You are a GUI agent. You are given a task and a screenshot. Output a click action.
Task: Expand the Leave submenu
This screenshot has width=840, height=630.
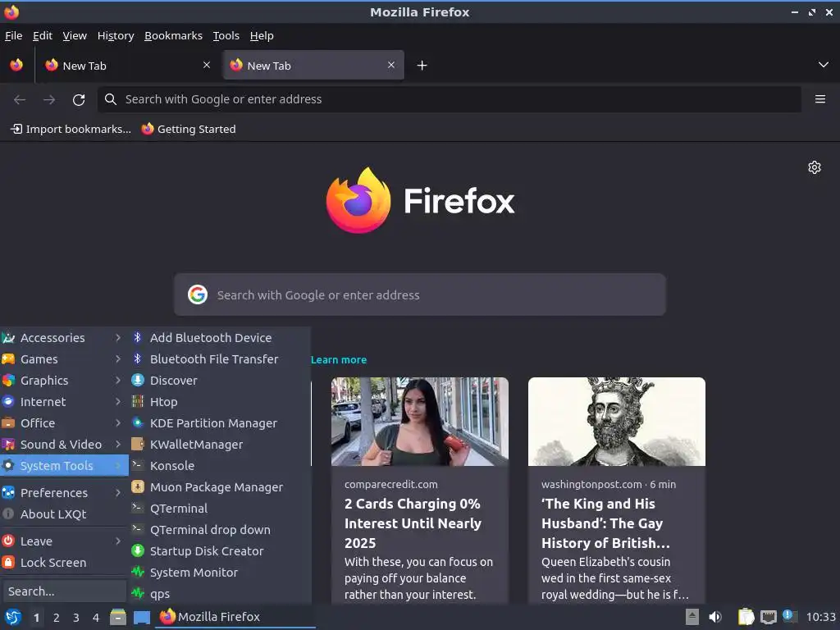click(64, 541)
